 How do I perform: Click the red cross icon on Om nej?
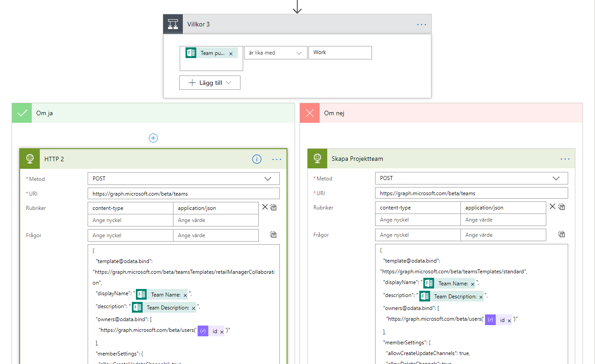[310, 113]
